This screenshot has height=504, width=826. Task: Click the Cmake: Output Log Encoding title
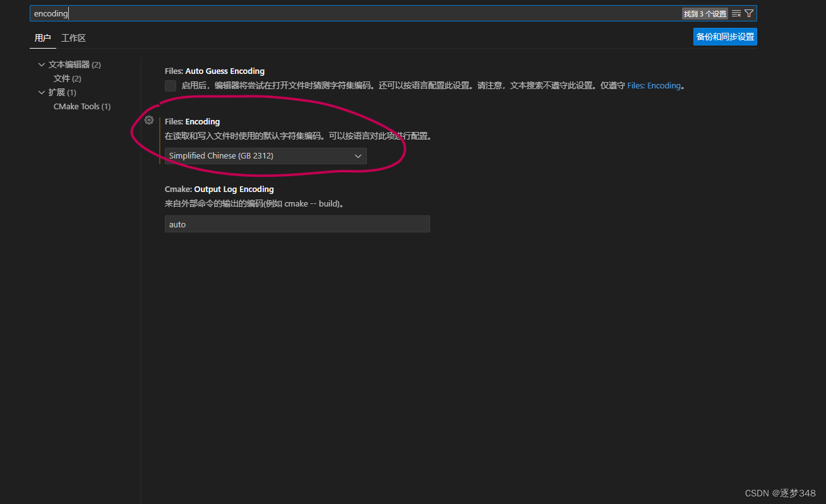(219, 189)
